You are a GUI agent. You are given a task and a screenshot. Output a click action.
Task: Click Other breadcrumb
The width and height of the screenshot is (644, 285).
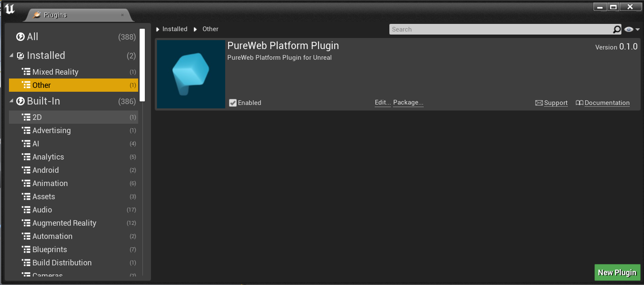pyautogui.click(x=210, y=29)
